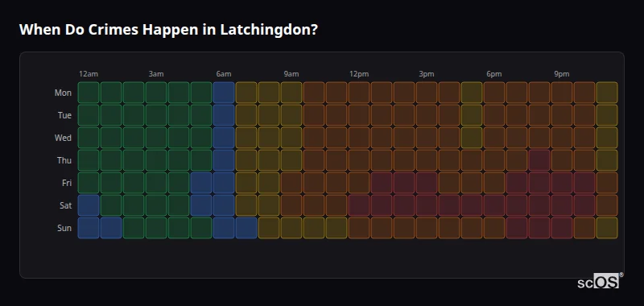Image resolution: width=644 pixels, height=306 pixels.
Task: Click the Sunday 11pm yellow cell
Action: (x=607, y=228)
